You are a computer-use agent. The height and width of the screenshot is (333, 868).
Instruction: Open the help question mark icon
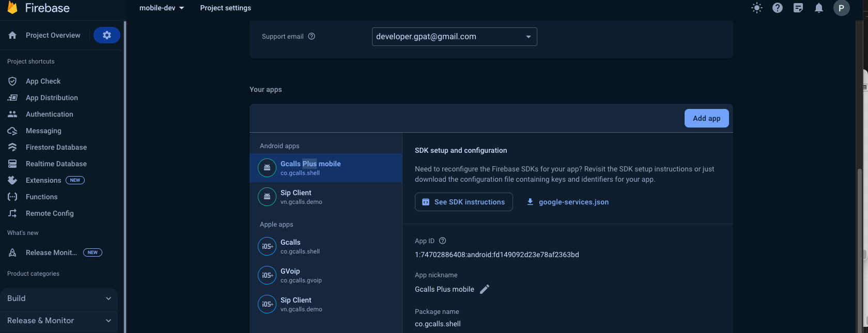pyautogui.click(x=777, y=8)
